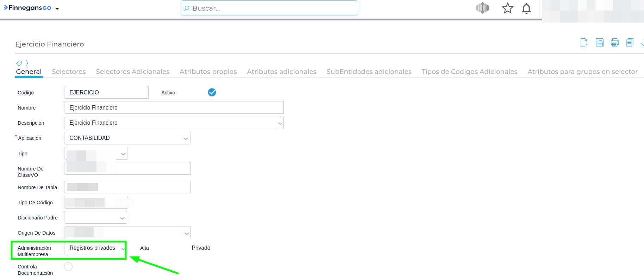The height and width of the screenshot is (279, 644).
Task: Click the new document icon
Action: tap(584, 43)
